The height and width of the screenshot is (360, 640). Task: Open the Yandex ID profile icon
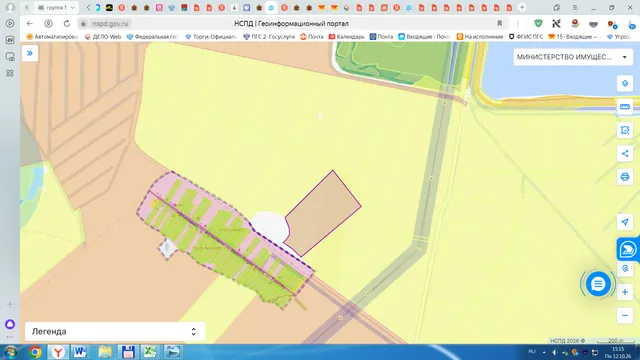pyautogui.click(x=48, y=24)
